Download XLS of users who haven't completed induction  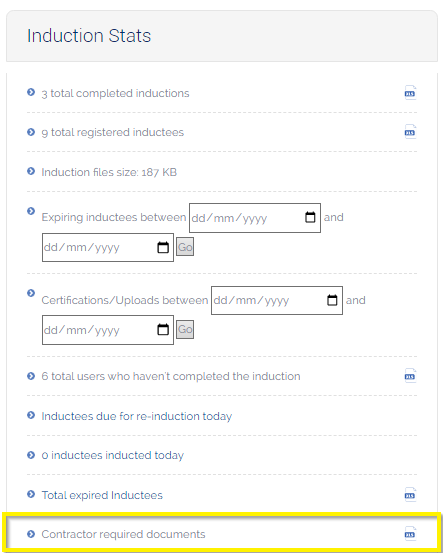pyautogui.click(x=410, y=376)
